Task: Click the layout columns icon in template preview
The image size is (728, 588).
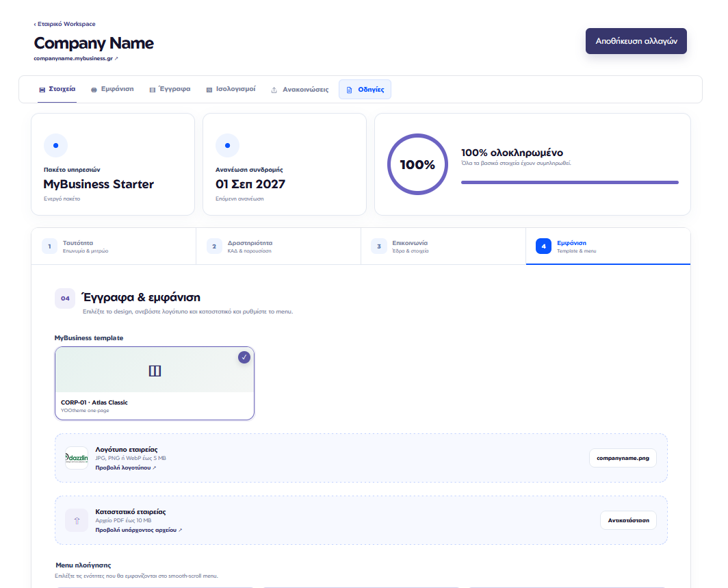Action: click(x=155, y=370)
